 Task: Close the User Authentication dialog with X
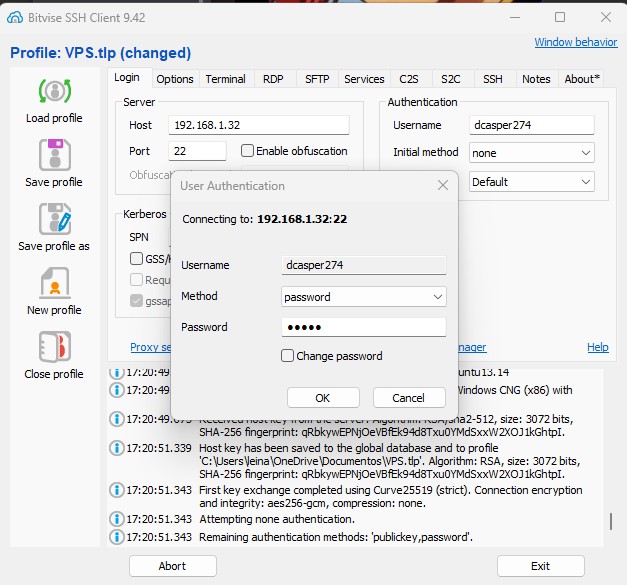(443, 185)
